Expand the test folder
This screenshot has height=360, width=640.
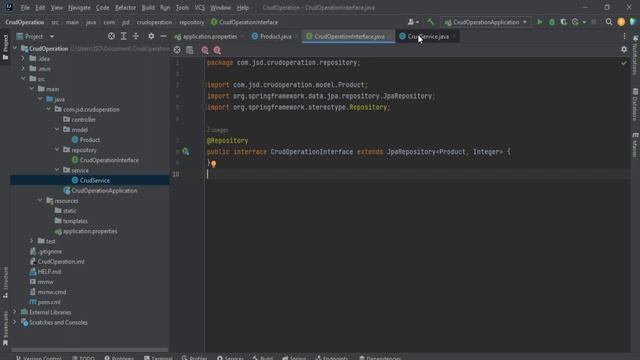[32, 241]
